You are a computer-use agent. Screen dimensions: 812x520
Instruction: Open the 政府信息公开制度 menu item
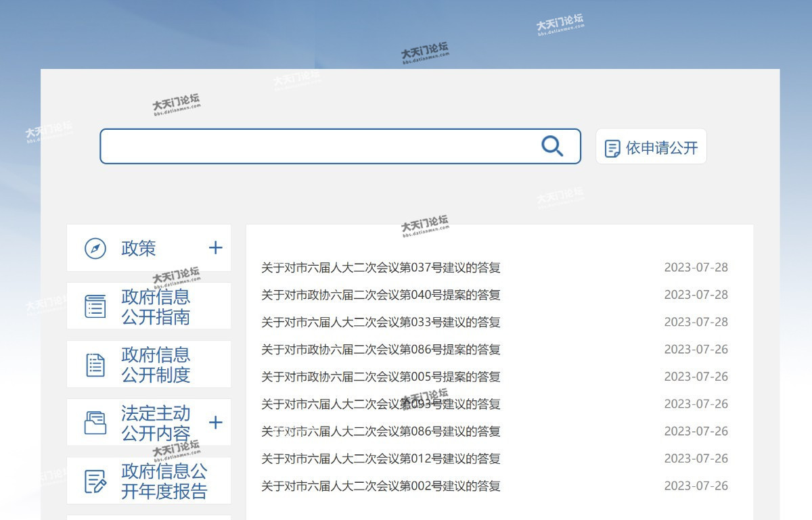[156, 365]
